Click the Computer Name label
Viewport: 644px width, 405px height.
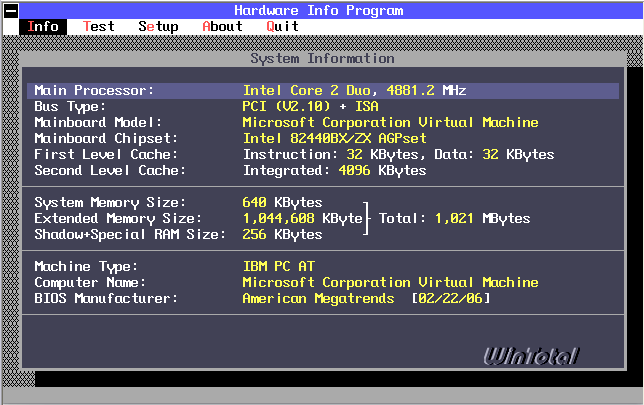(90, 283)
